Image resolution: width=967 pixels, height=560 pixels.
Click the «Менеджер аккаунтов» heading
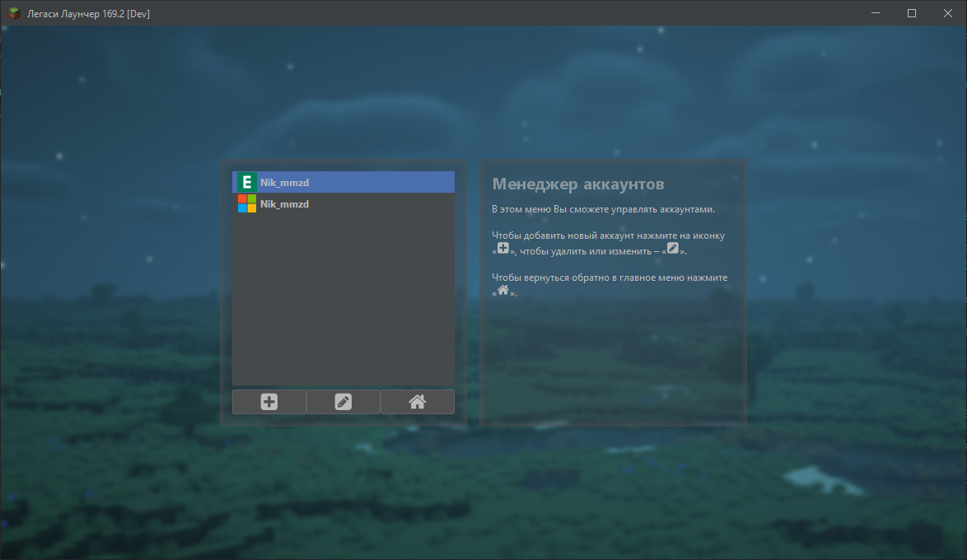click(578, 184)
